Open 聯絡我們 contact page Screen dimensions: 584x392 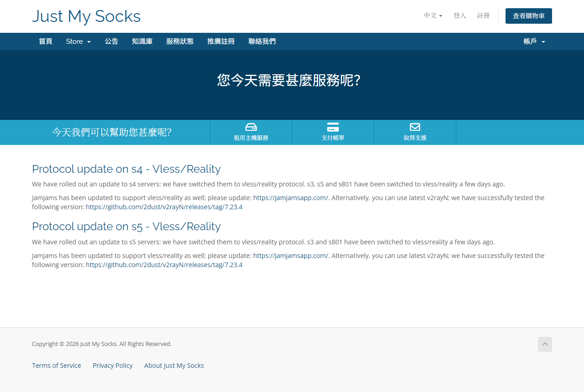click(262, 41)
